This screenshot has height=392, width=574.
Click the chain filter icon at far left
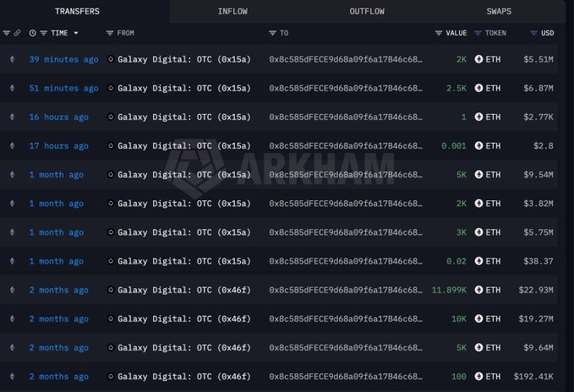coord(7,33)
